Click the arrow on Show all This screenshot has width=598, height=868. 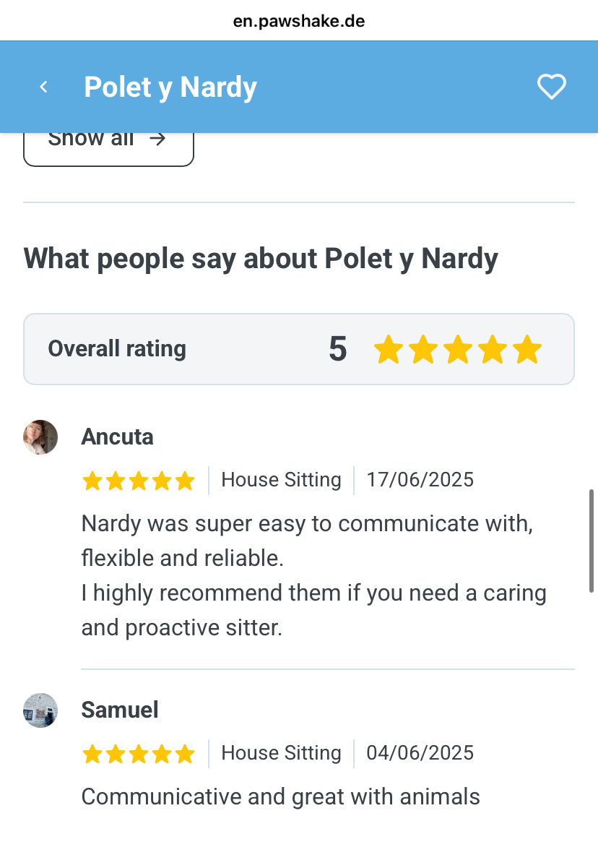[x=157, y=139]
